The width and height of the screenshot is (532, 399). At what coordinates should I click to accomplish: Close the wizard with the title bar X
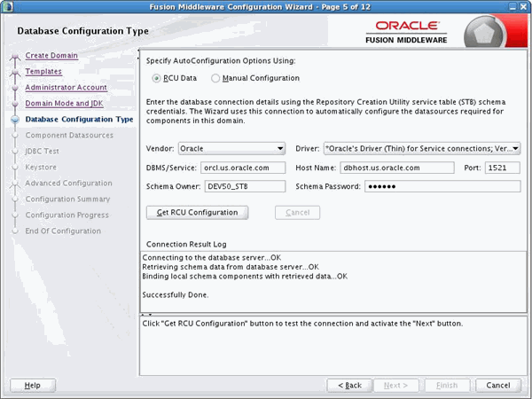point(523,7)
